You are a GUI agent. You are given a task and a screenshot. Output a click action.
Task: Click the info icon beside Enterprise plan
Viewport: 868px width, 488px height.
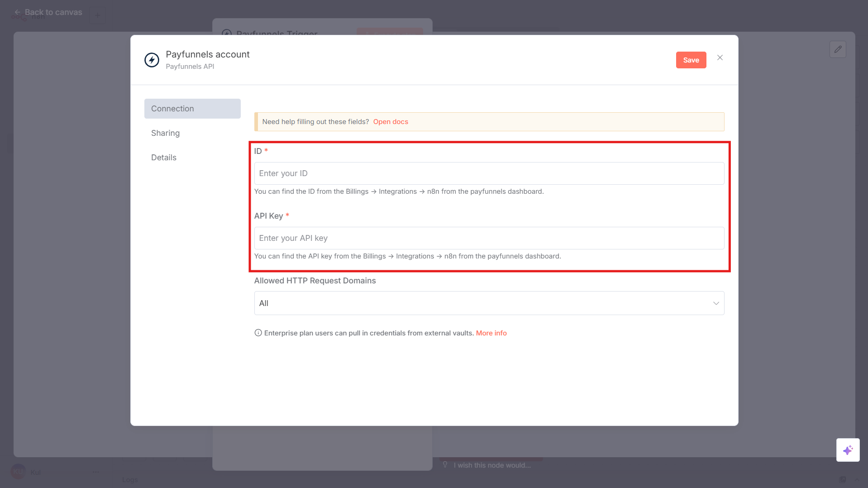258,333
